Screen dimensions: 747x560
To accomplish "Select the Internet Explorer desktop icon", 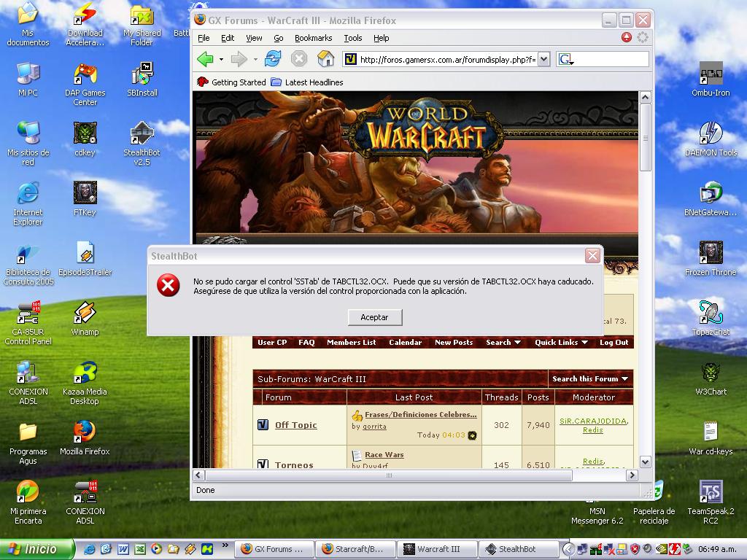I will point(28,204).
